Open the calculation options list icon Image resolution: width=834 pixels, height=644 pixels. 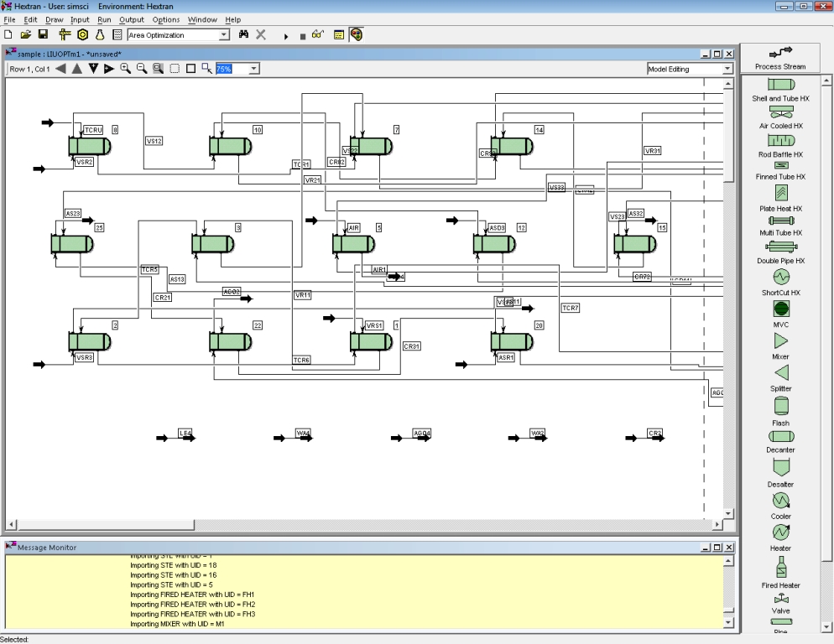(117, 34)
